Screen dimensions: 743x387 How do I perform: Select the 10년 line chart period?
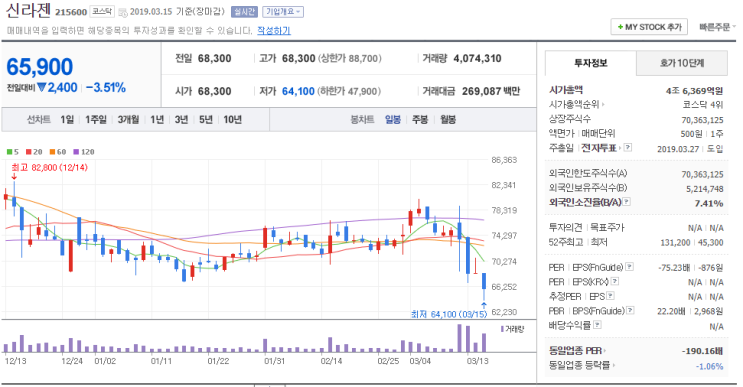(x=232, y=120)
